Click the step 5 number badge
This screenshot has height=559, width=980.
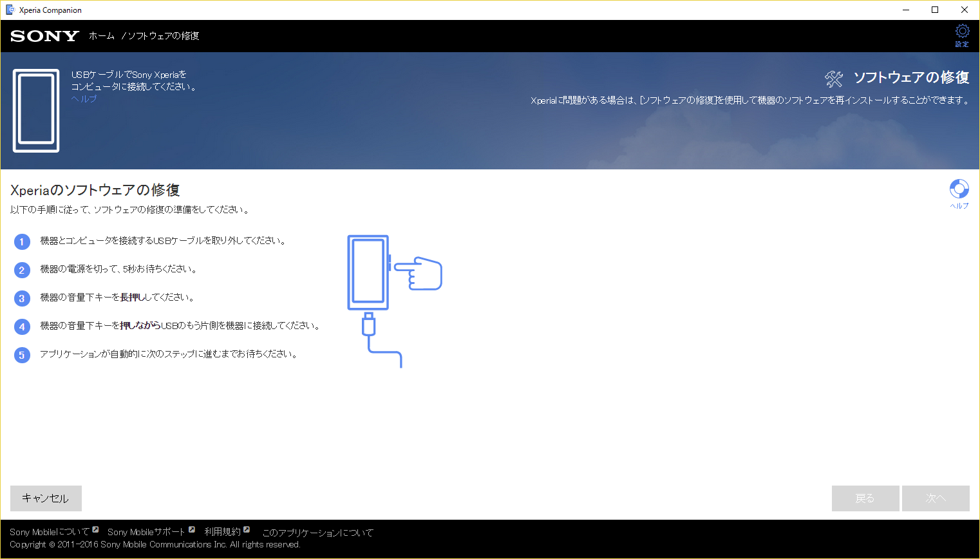coord(22,355)
